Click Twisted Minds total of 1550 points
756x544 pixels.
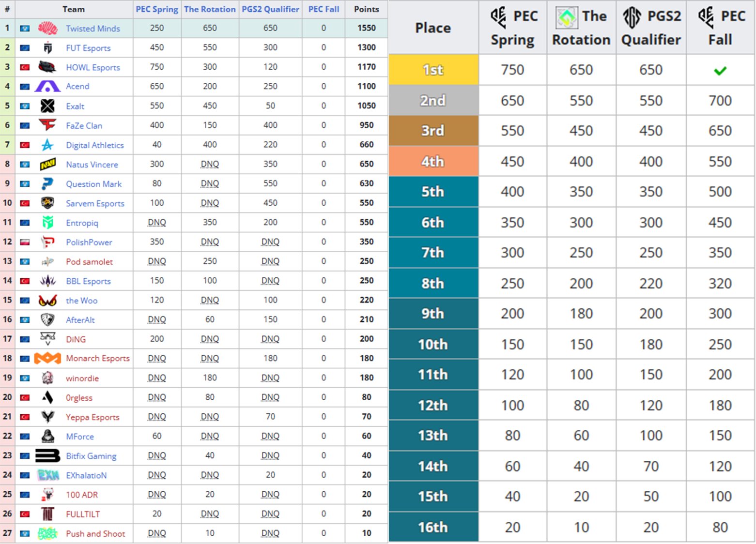(x=367, y=28)
